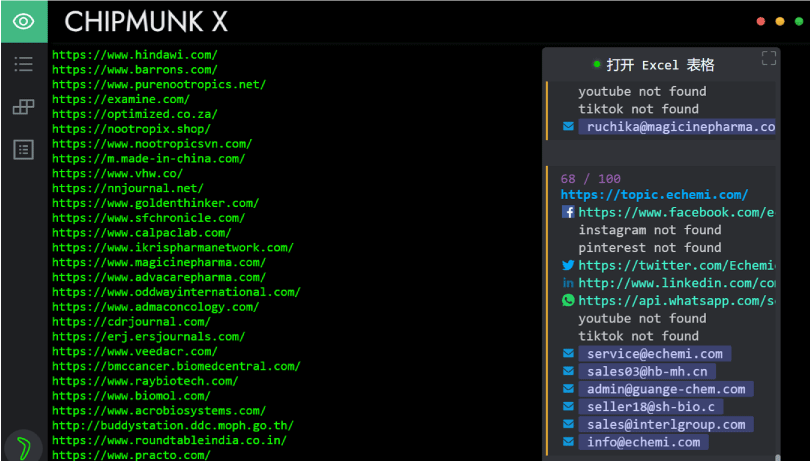This screenshot has height=461, width=810.
Task: Click URL https://www.barrons.com/
Action: [x=135, y=70]
